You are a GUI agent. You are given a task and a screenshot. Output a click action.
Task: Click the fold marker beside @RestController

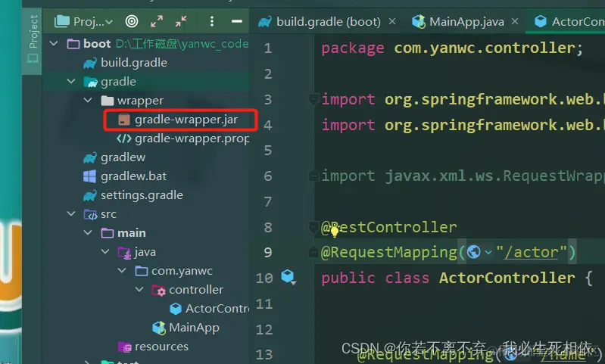pos(313,227)
